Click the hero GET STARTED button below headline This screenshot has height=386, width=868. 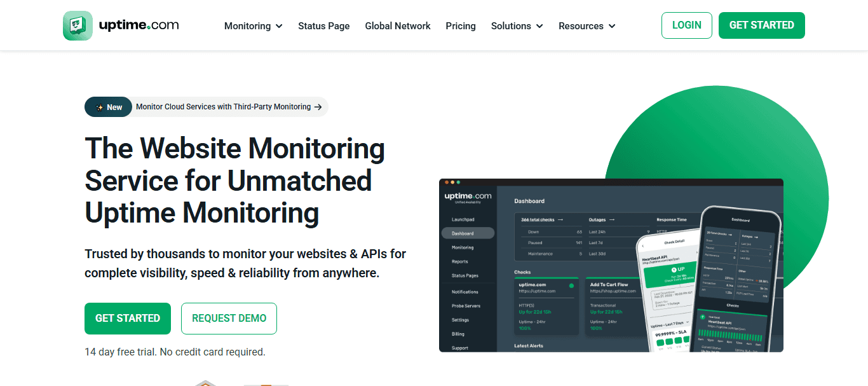[128, 319]
